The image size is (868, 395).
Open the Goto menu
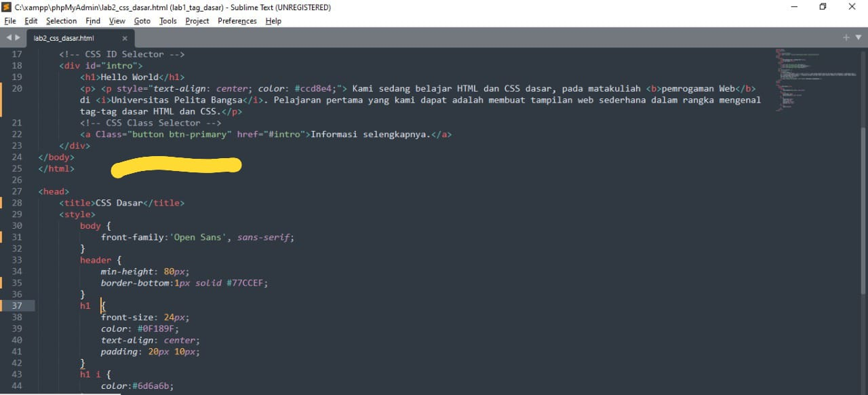point(142,21)
